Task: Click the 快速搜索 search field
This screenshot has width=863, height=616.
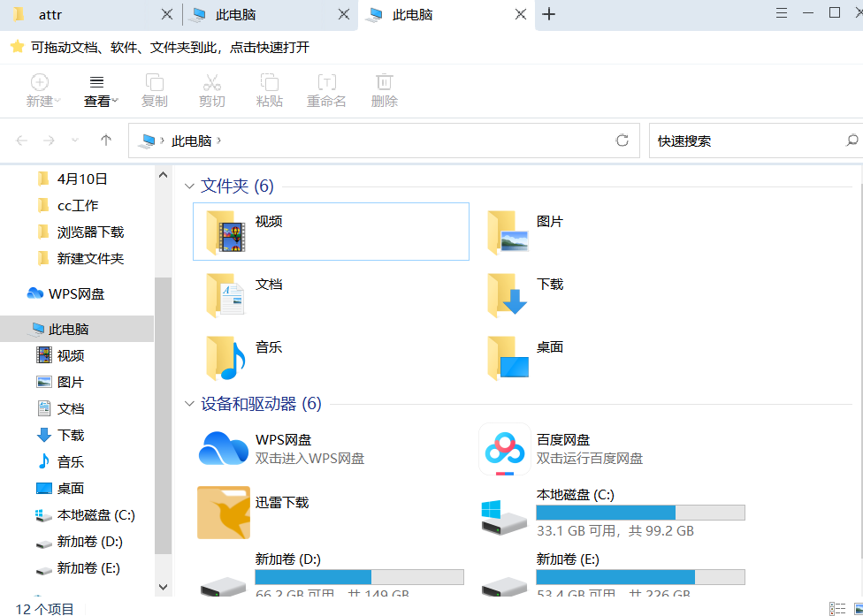Action: pos(743,141)
